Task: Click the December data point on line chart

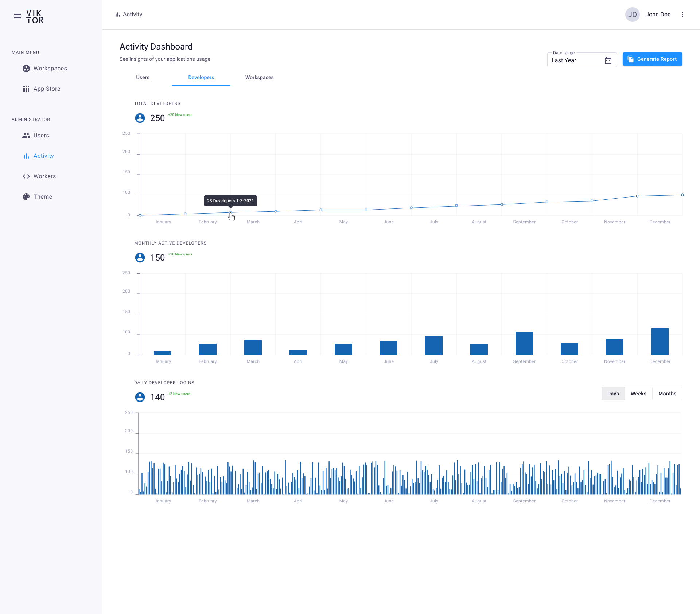Action: pos(682,195)
